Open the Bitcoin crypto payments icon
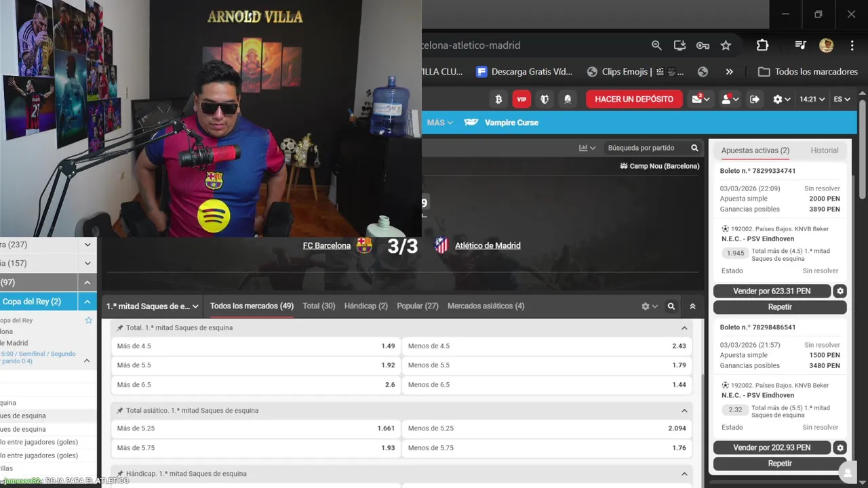The width and height of the screenshot is (868, 488). click(498, 99)
